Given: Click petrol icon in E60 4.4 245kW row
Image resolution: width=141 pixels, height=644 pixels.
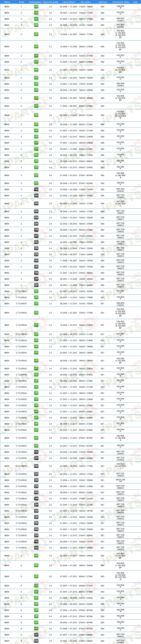Looking at the screenshot, I should click(36, 167).
